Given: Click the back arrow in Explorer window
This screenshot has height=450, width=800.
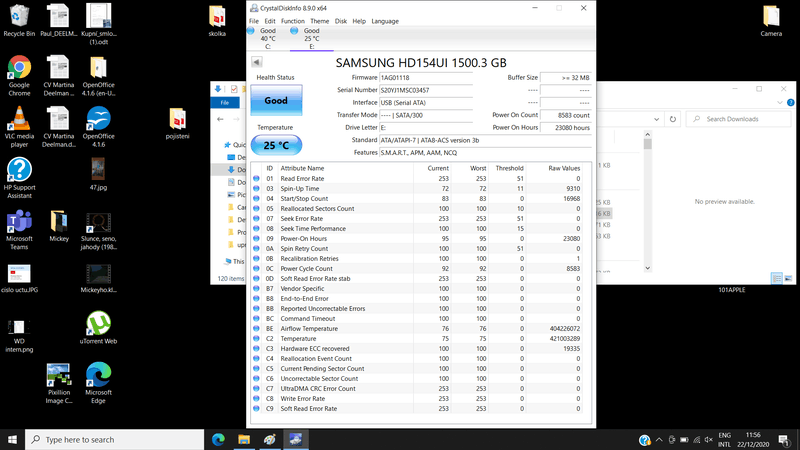Looking at the screenshot, I should point(220,119).
